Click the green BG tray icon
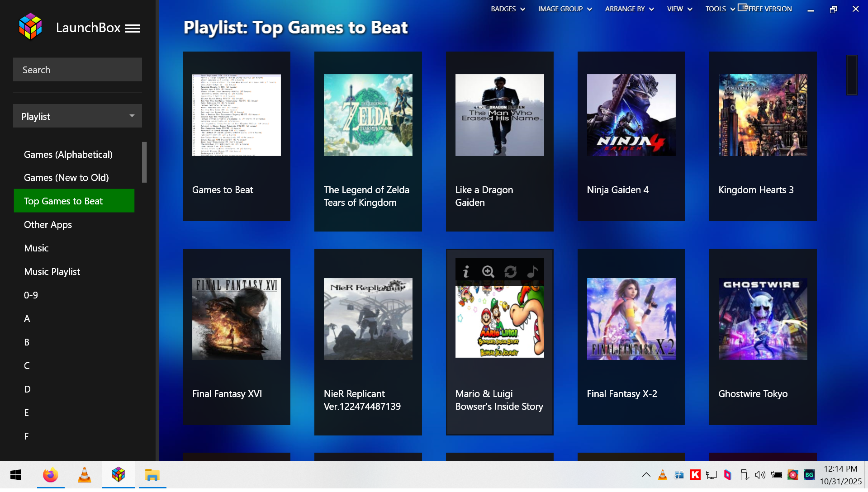The width and height of the screenshot is (868, 492). [x=809, y=475]
